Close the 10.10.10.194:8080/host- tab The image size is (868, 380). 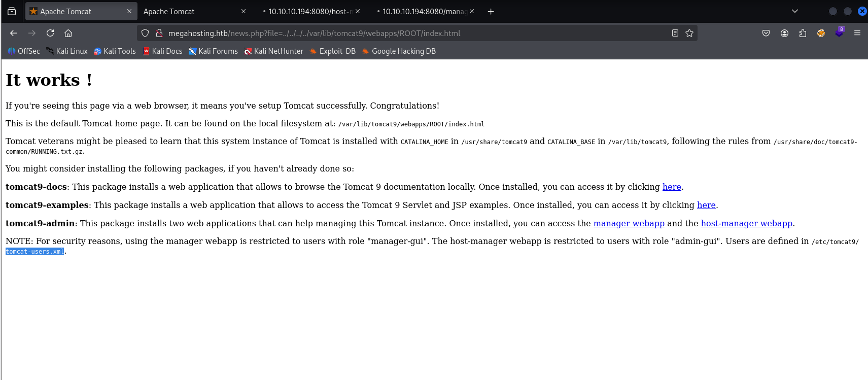358,11
